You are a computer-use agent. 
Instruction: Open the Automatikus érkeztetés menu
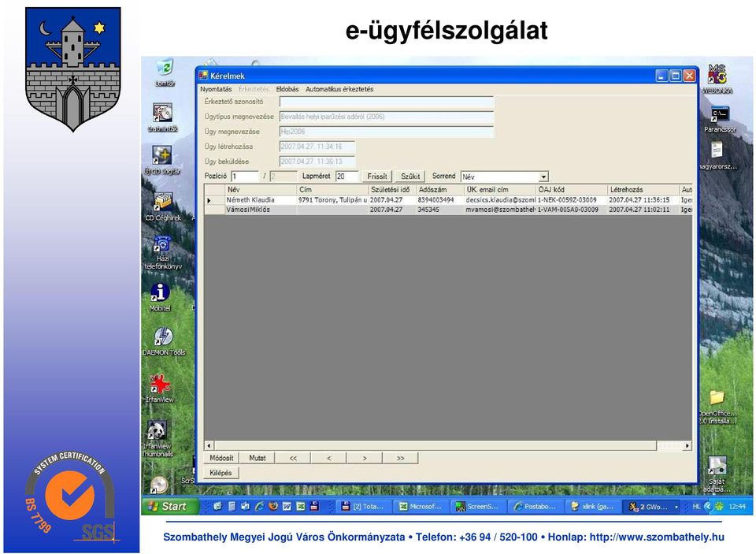339,89
